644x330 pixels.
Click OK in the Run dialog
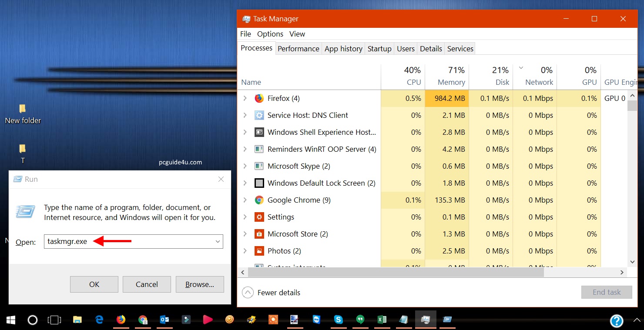tap(94, 284)
